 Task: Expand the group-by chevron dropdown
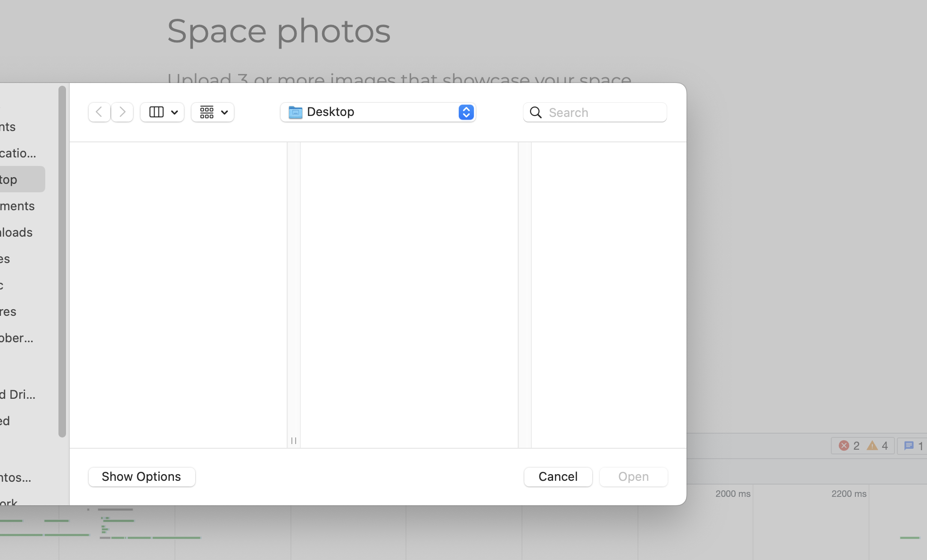coord(224,112)
